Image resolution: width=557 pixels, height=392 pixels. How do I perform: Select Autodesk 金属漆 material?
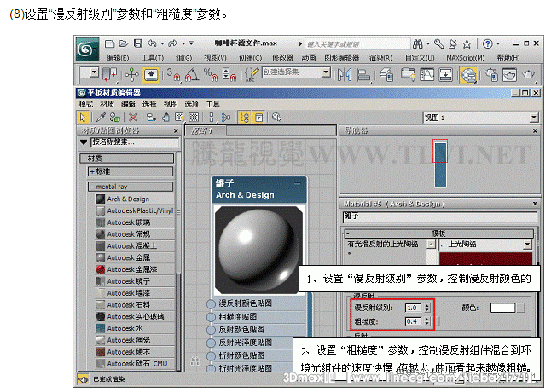coord(135,269)
